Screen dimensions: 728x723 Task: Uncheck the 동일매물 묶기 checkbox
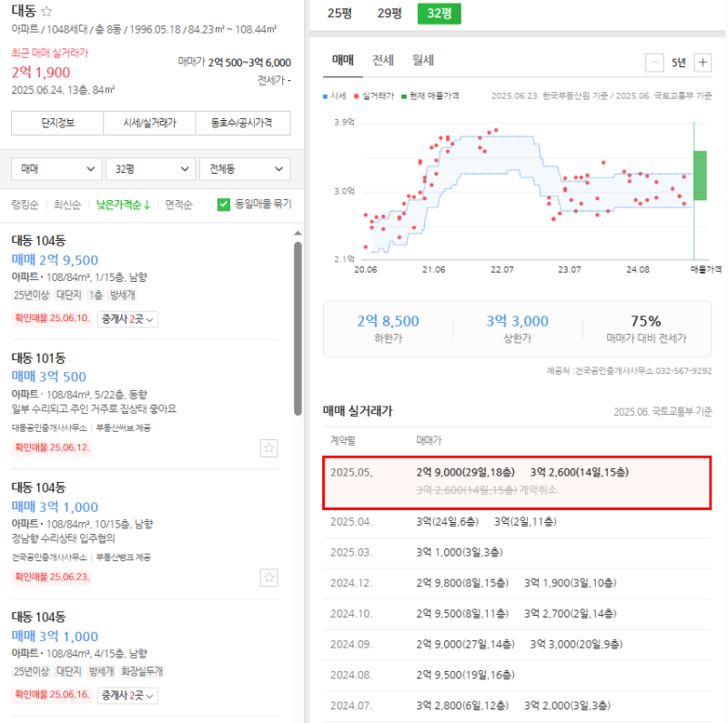pyautogui.click(x=223, y=206)
